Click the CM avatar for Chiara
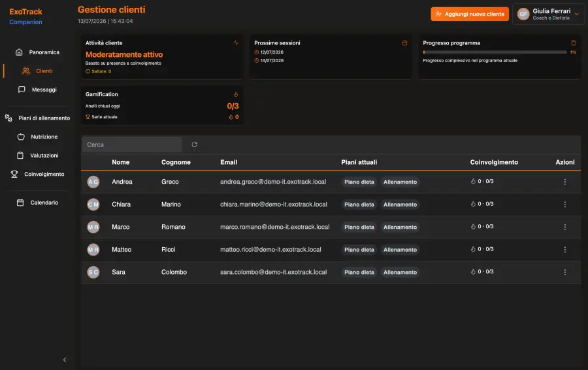The height and width of the screenshot is (370, 588). (x=93, y=205)
